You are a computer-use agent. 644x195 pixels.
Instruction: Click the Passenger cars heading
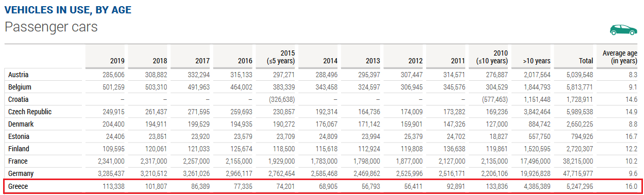pos(51,27)
